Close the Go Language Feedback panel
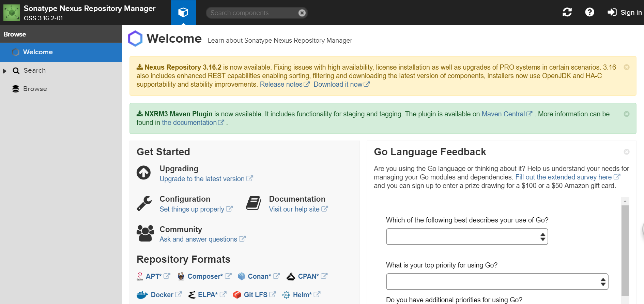Viewport: 644px width, 304px height. 627,152
